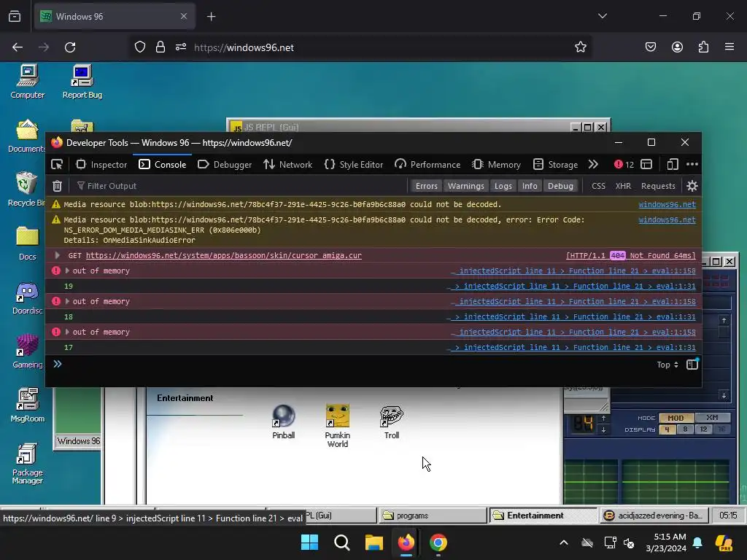This screenshot has width=747, height=560.
Task: Click the acidjazzed evening taskbar button
Action: point(654,516)
